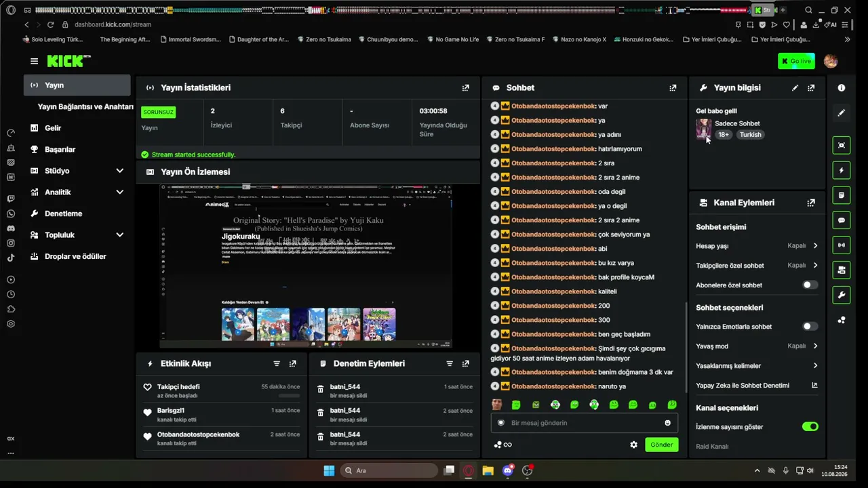868x488 pixels.
Task: Disable İzlenme sayısını göster switch
Action: coord(810,427)
